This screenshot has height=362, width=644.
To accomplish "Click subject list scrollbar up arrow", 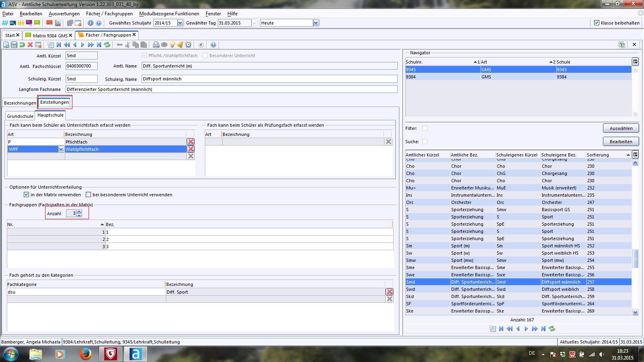I will [x=636, y=163].
